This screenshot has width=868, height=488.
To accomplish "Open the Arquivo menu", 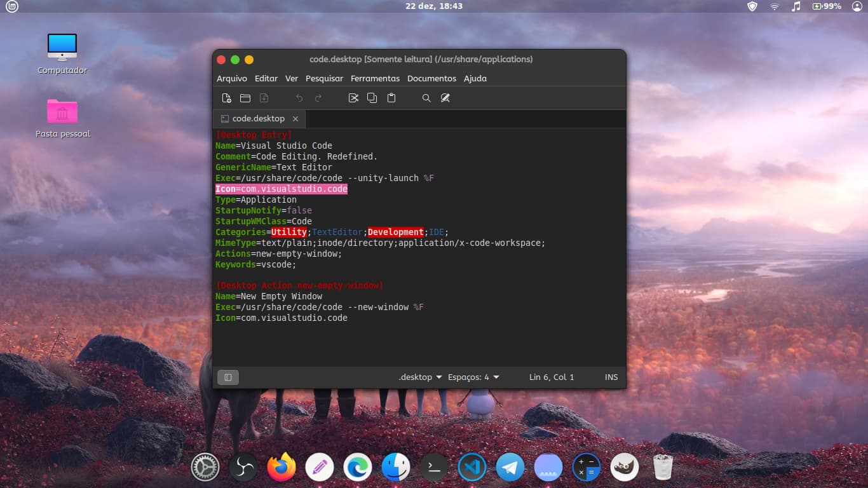I will click(232, 79).
